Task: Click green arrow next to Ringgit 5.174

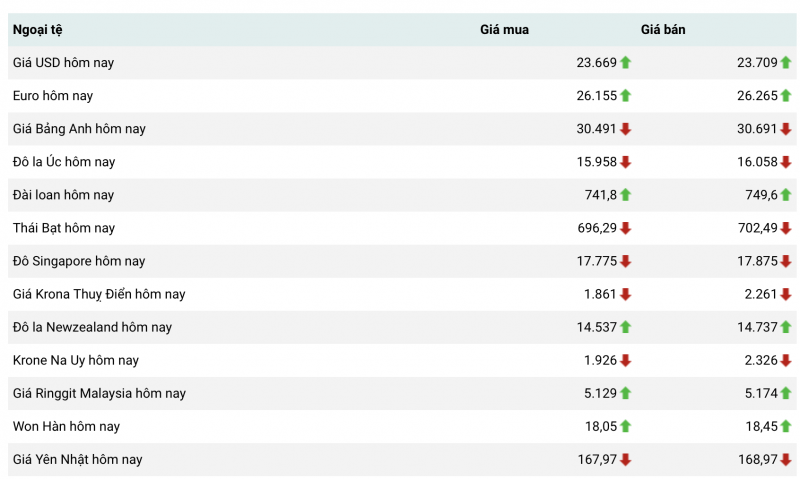Action: coord(785,393)
